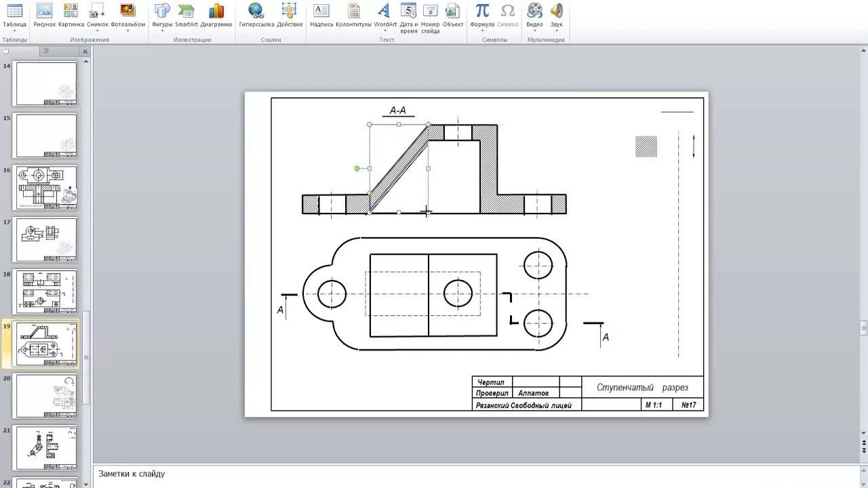Click the Чертил cell in title block
Screen dimensions: 868x488
491,382
